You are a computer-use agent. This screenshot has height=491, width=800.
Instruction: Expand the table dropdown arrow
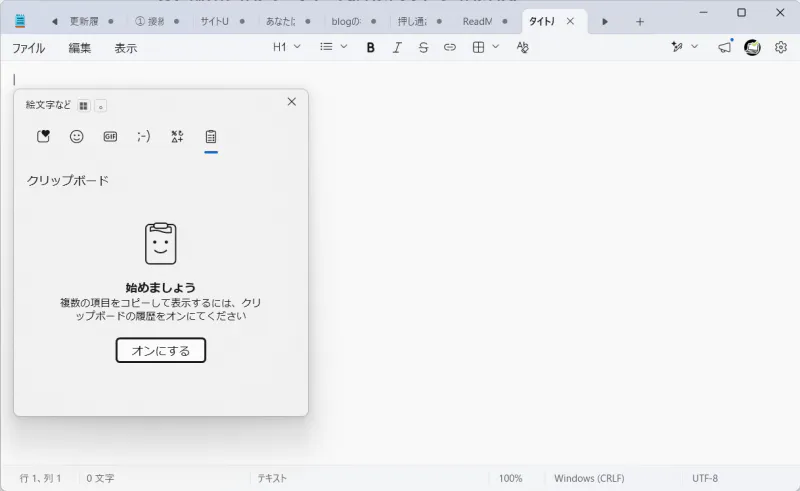click(495, 47)
